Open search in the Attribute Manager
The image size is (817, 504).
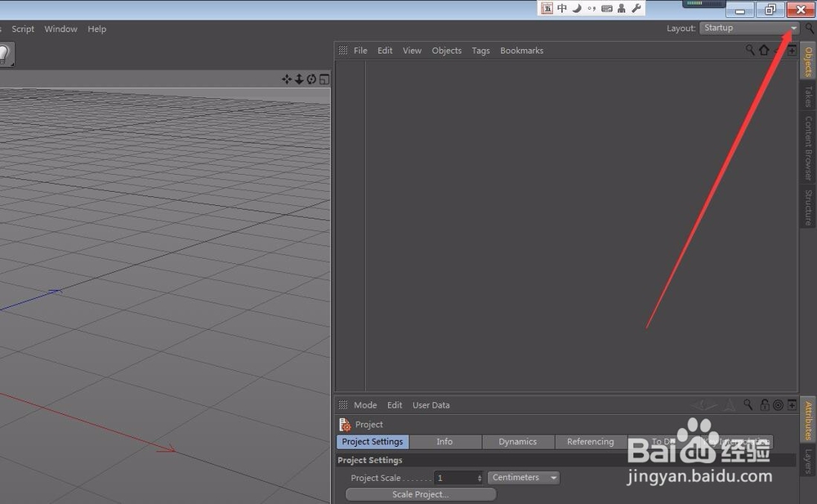(x=748, y=404)
